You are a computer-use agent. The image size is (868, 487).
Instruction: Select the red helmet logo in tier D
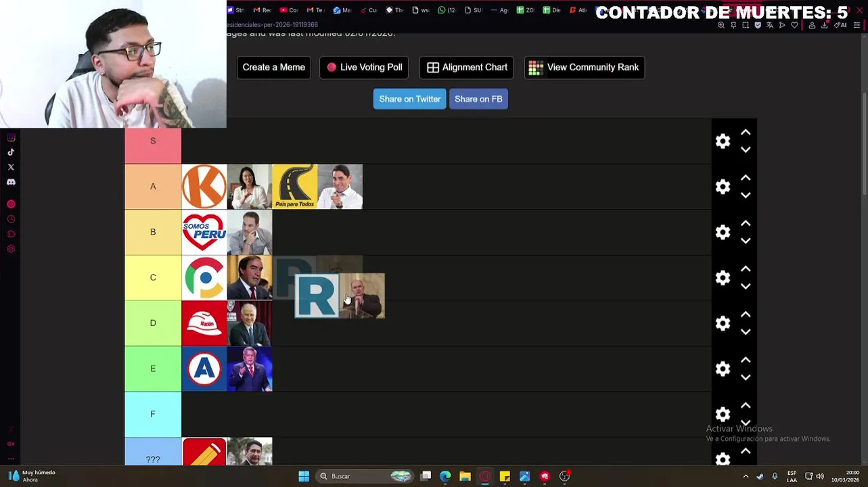pyautogui.click(x=204, y=323)
